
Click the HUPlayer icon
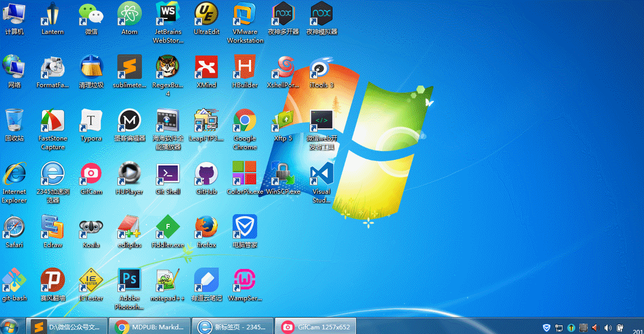click(x=130, y=178)
